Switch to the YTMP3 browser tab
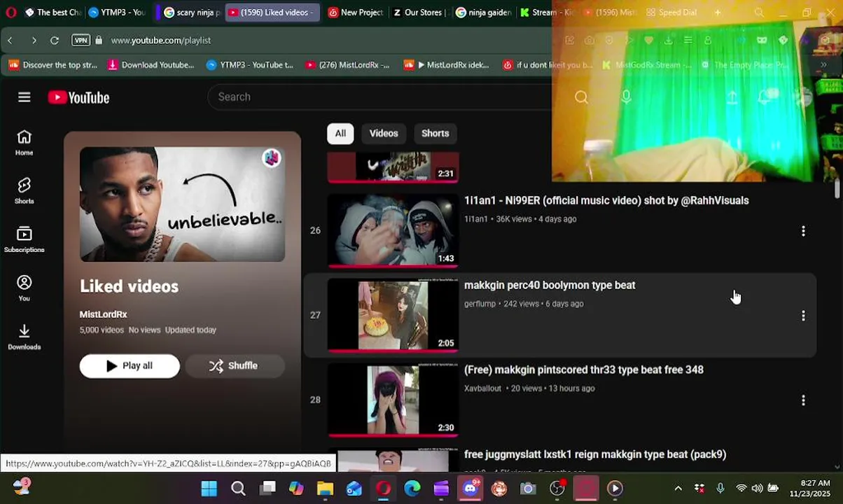843x504 pixels. 117,13
